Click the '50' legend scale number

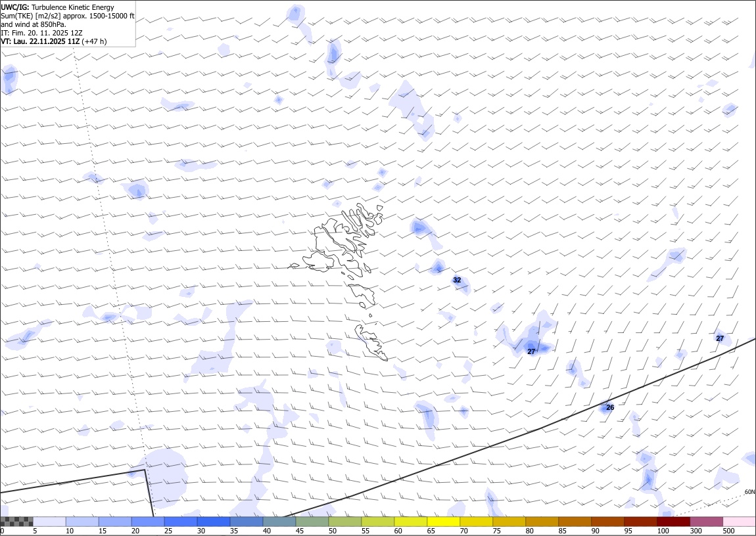pos(333,531)
